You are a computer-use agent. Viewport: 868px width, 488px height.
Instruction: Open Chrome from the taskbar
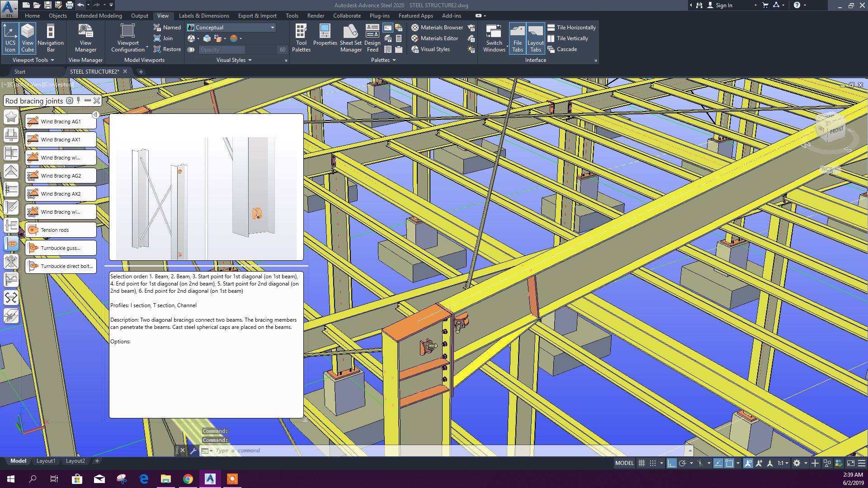click(x=188, y=479)
